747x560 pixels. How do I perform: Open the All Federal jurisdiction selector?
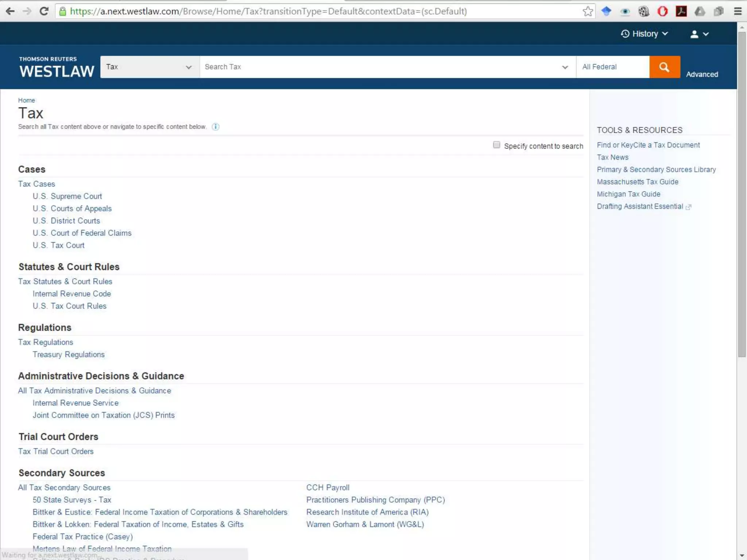613,67
